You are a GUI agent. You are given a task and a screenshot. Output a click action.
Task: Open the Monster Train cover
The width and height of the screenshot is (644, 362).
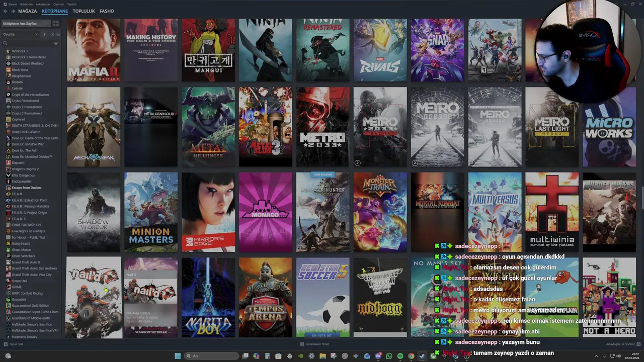[380, 212]
